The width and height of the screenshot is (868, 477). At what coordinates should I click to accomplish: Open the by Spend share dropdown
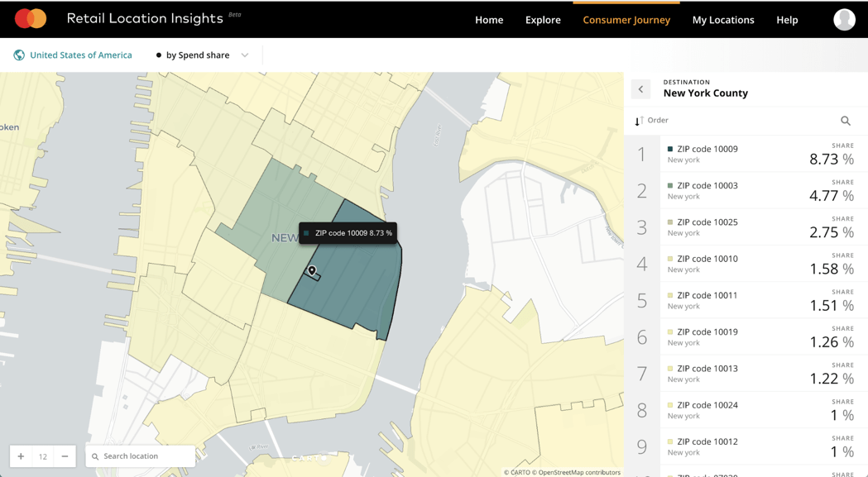[202, 55]
